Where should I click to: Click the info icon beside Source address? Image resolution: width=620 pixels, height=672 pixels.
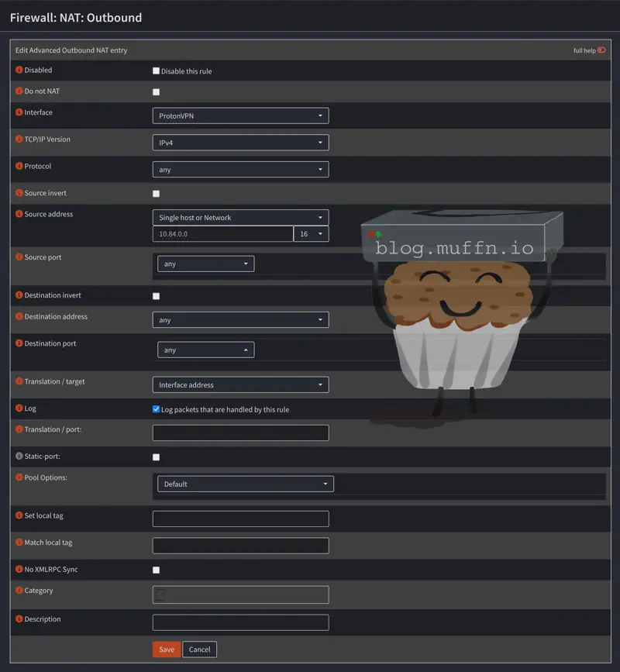coord(19,214)
